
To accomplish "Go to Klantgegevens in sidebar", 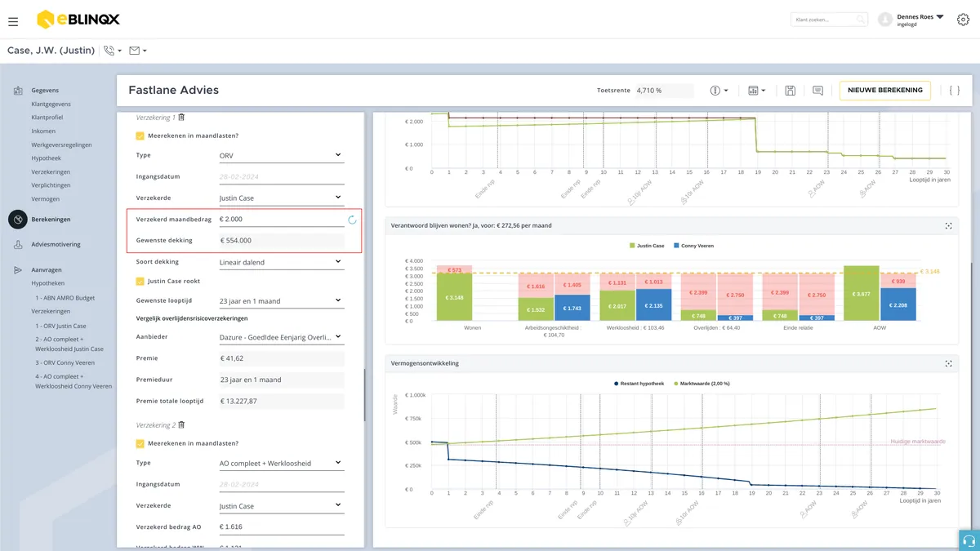I will 51,104.
